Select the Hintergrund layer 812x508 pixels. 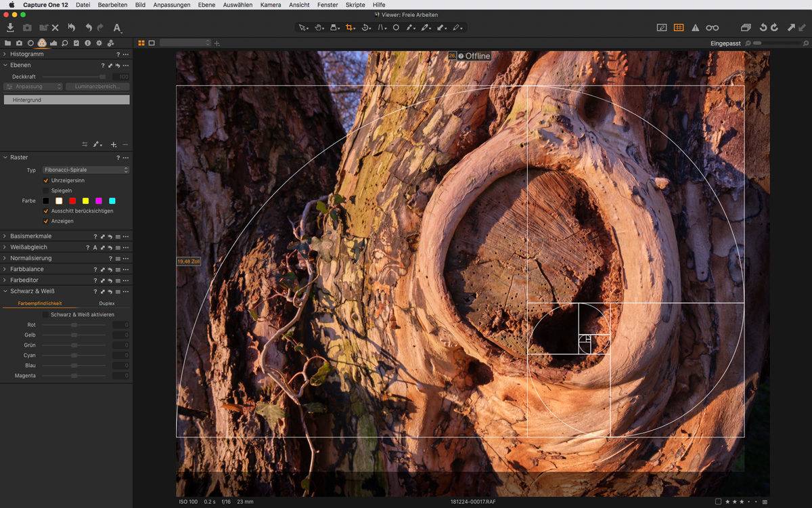click(66, 100)
